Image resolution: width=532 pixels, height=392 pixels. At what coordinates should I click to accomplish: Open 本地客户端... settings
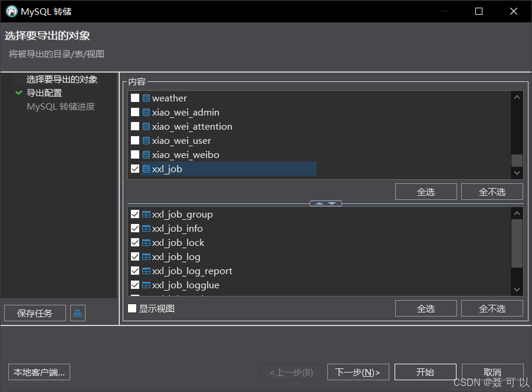pyautogui.click(x=39, y=372)
